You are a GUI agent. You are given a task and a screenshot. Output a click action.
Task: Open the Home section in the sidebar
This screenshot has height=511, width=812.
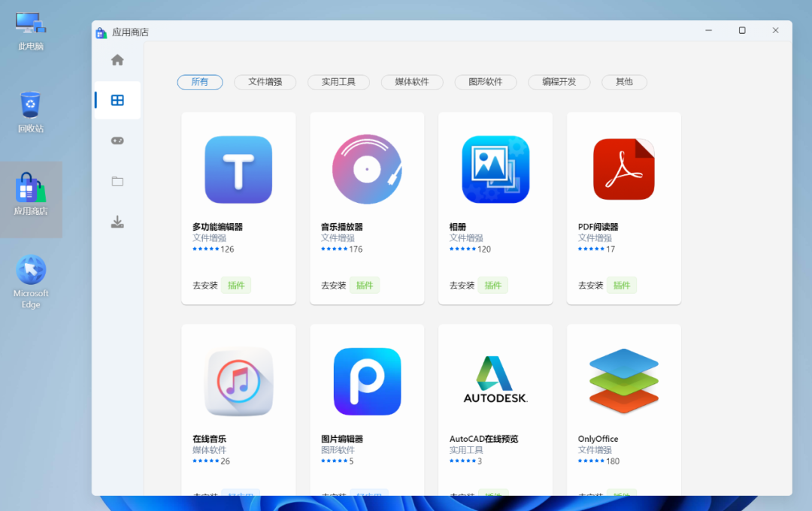[x=117, y=59]
